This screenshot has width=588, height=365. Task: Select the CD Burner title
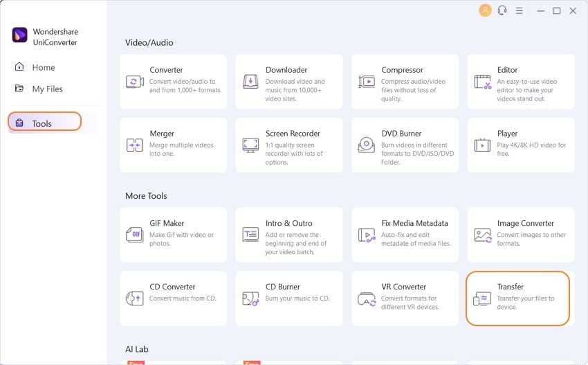(282, 287)
